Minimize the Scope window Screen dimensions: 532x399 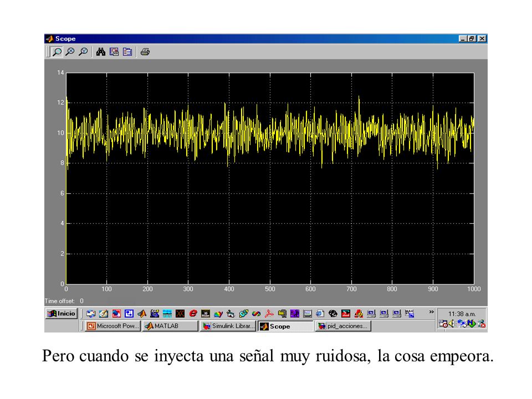(463, 39)
